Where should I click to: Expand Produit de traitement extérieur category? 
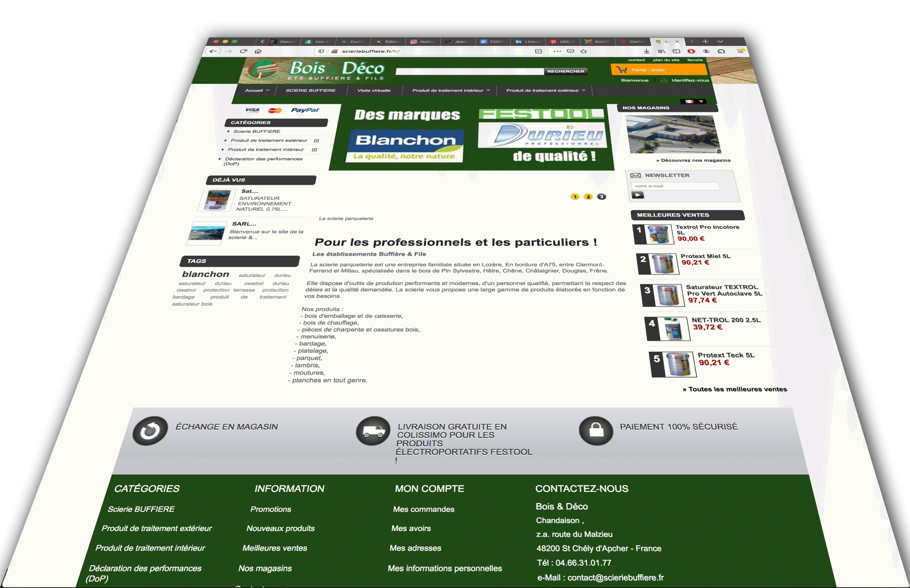[x=316, y=140]
